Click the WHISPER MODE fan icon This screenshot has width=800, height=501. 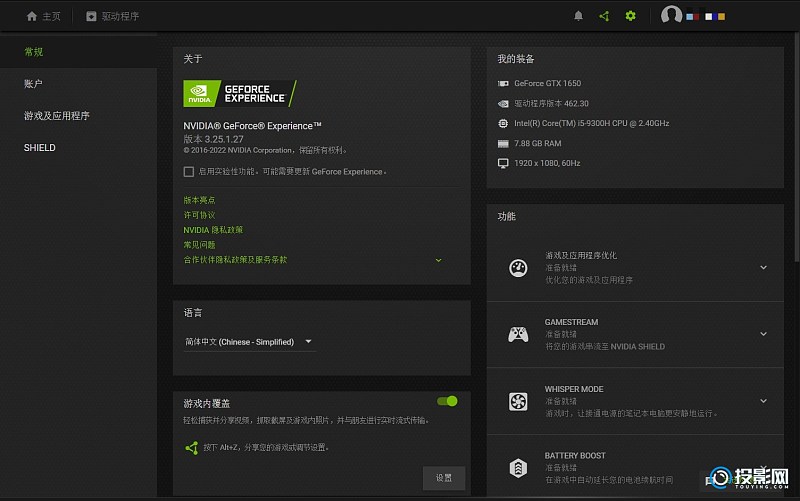(x=518, y=402)
